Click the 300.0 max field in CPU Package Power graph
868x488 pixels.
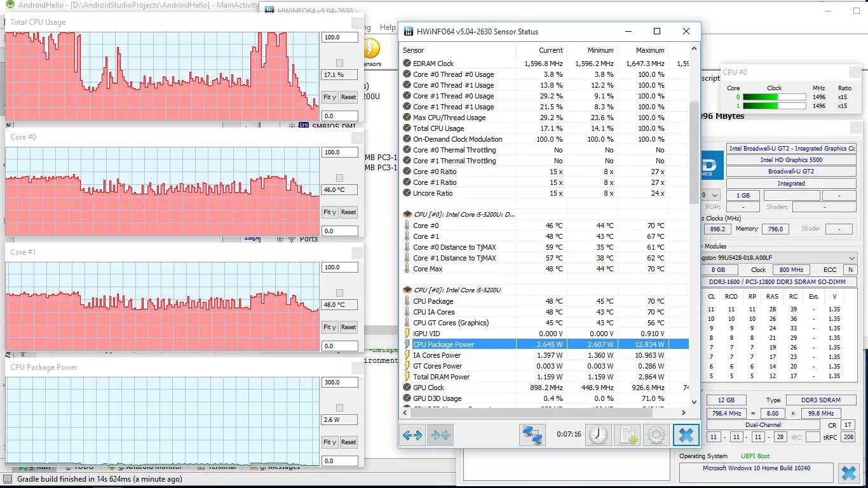click(x=339, y=383)
